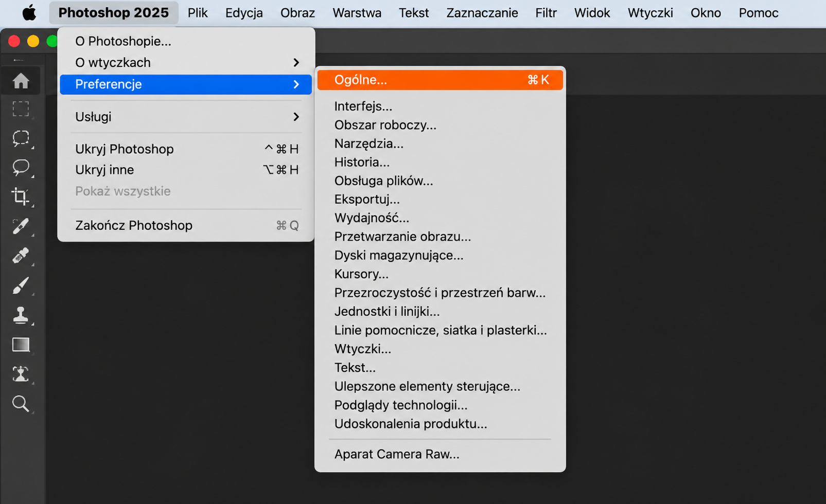
Task: Open the Filtr menu
Action: [x=546, y=13]
